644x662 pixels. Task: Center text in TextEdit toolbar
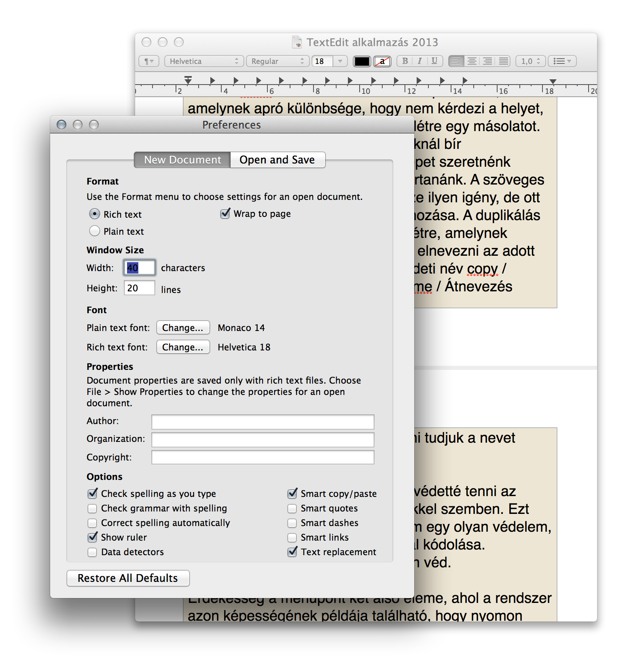click(x=472, y=61)
